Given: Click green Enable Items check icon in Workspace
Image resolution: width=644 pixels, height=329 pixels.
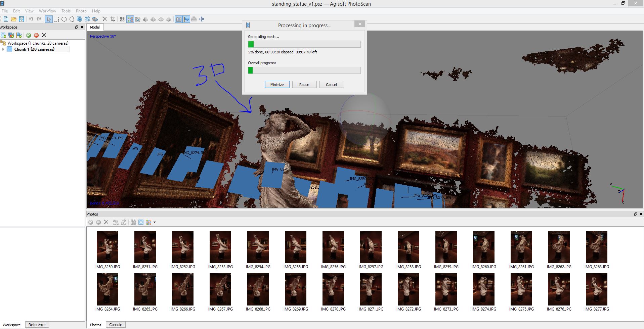Looking at the screenshot, I should coord(29,35).
